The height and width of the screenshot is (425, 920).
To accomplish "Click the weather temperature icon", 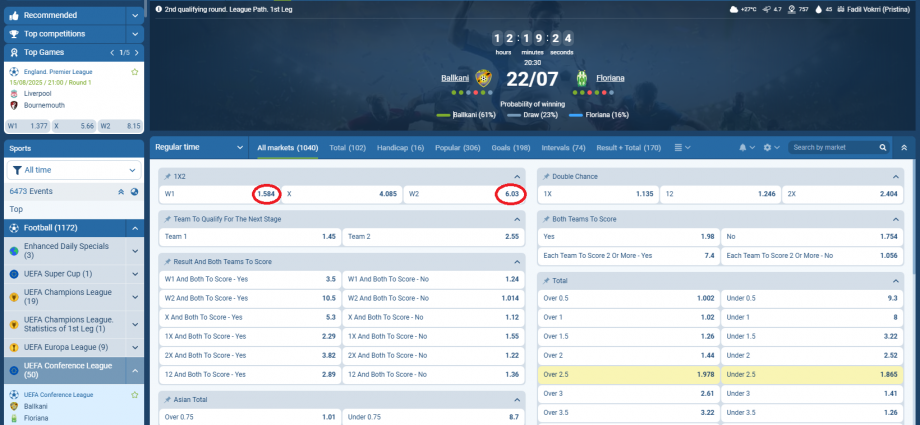I will click(x=733, y=9).
